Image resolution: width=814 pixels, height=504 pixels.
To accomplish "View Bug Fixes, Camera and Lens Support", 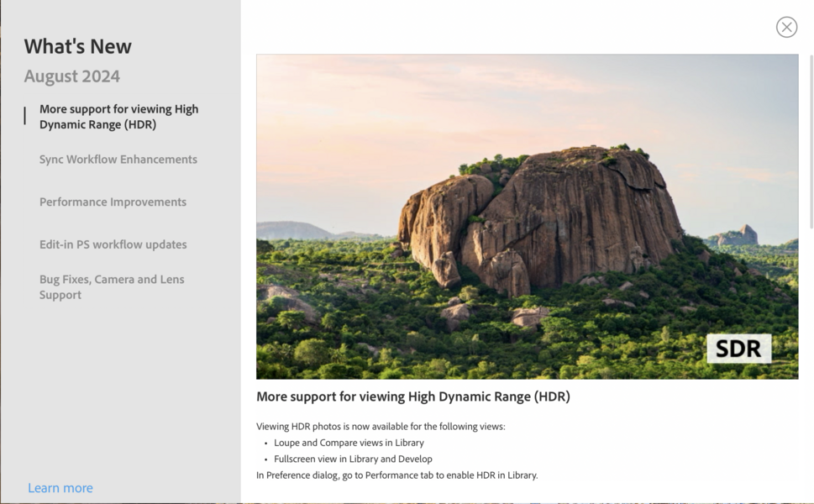I will click(112, 287).
